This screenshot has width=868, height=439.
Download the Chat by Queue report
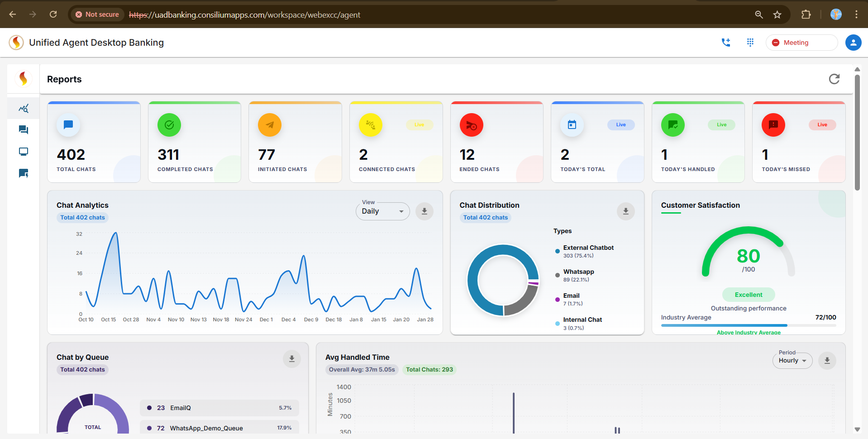(x=291, y=359)
